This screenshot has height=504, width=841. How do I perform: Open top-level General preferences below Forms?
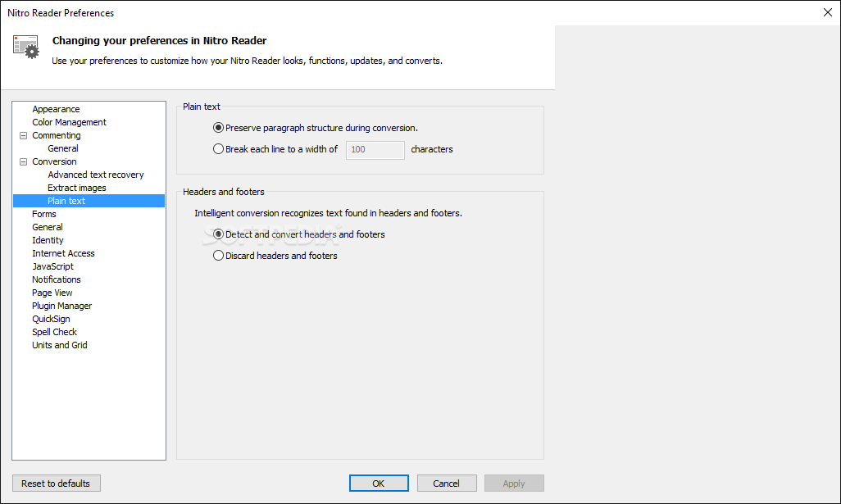(48, 227)
